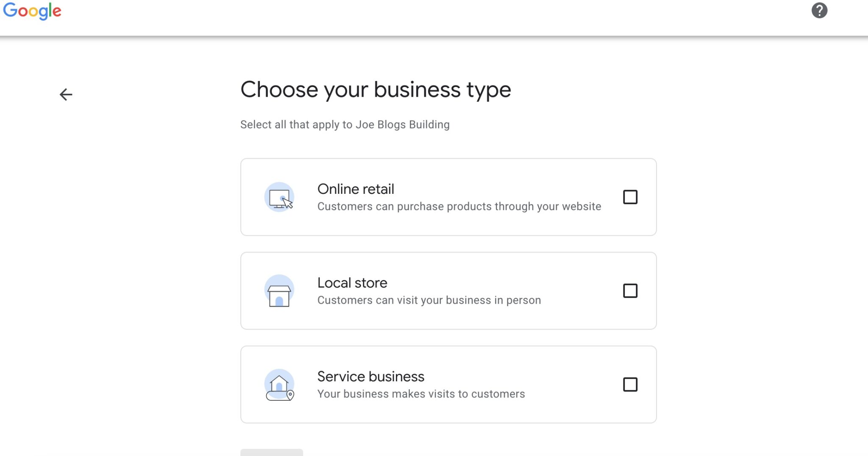Viewport: 868px width, 456px height.
Task: Enable the Local store checkbox
Action: click(630, 291)
